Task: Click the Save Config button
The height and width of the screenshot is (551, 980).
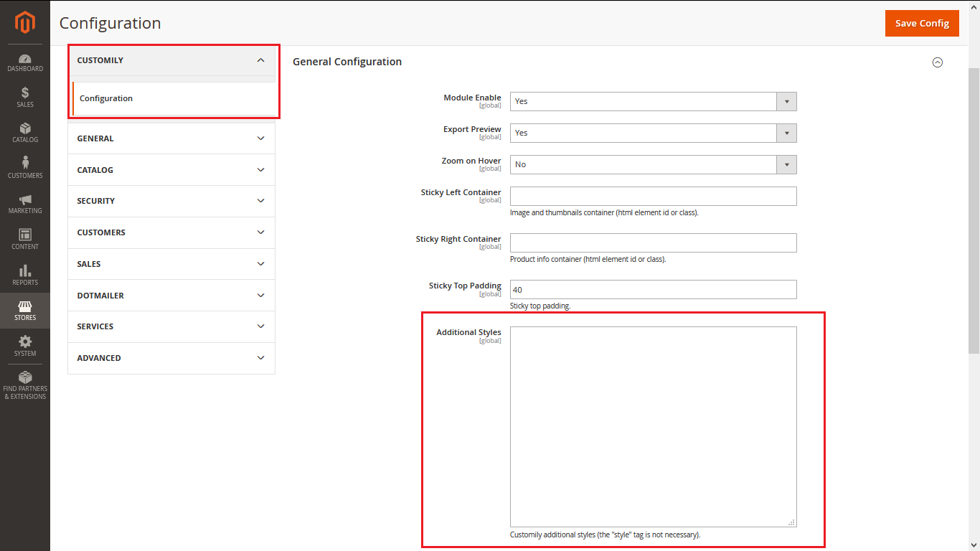Action: point(922,23)
